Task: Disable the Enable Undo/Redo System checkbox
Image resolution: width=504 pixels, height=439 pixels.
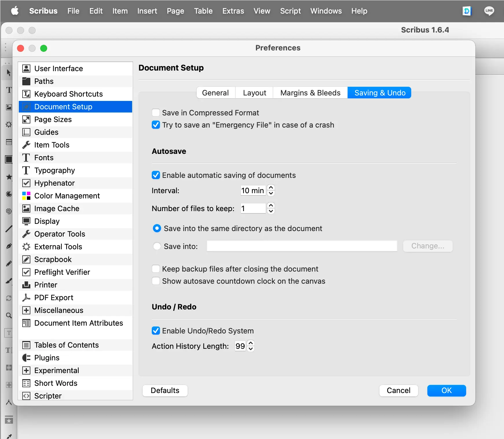Action: tap(156, 331)
